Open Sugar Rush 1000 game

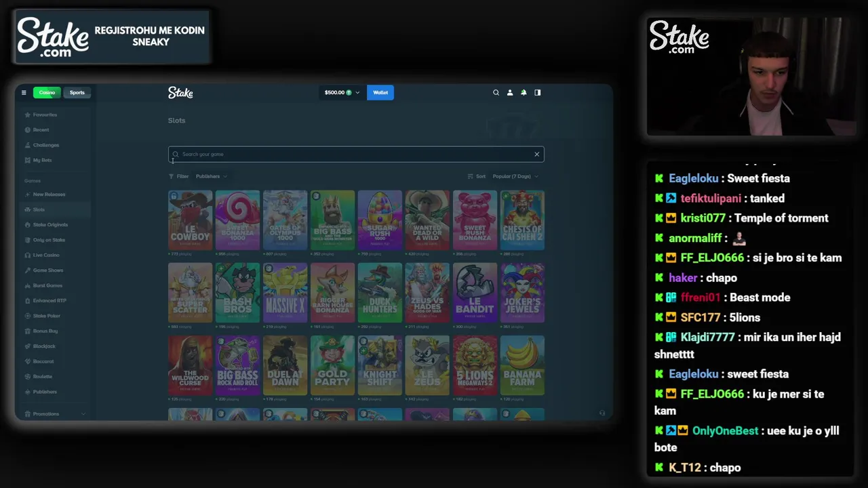point(380,220)
